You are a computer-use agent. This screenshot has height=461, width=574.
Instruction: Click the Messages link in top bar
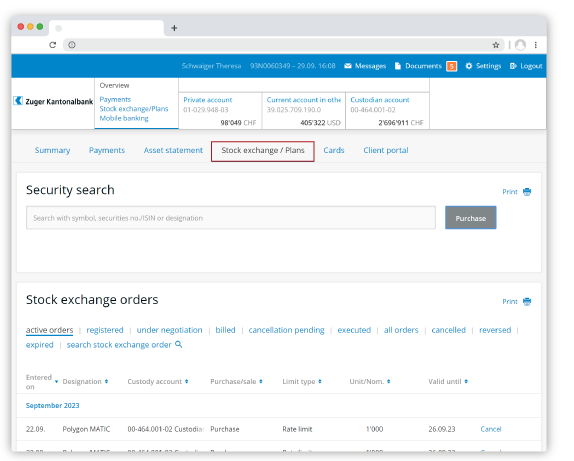point(370,66)
